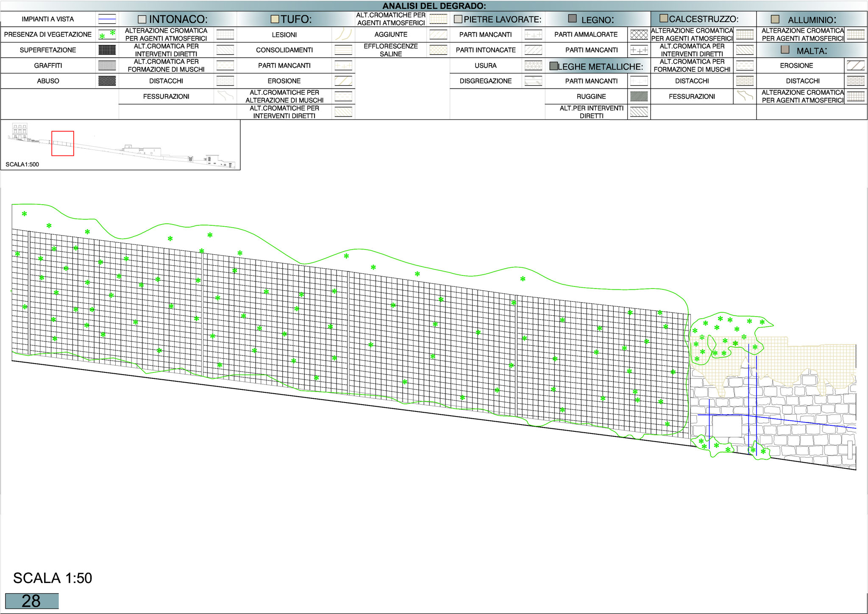Click the grey square beside LEGNO heading
Viewport: 868px width, 614px height.
[x=572, y=19]
